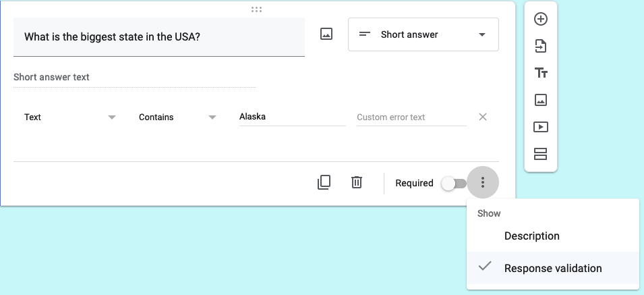Open the three-dot more options menu
The width and height of the screenshot is (644, 295).
482,182
